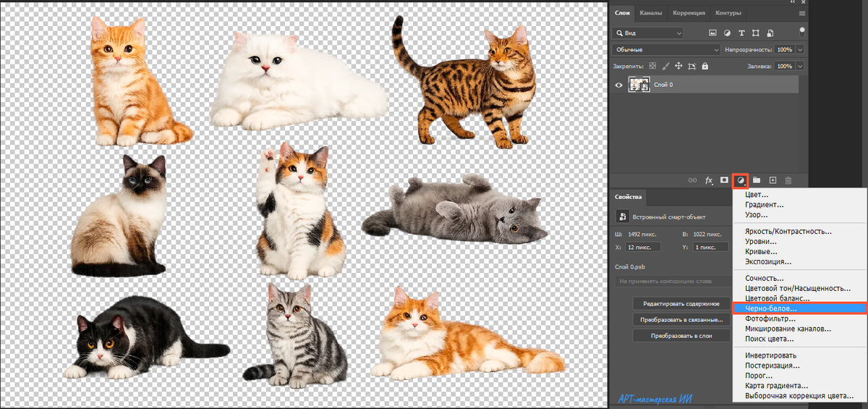This screenshot has height=409, width=868.
Task: Click the Заливка 100% value field
Action: click(785, 66)
